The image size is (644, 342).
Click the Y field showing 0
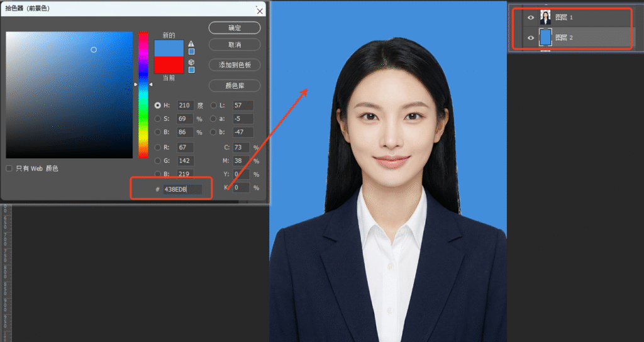(x=241, y=174)
